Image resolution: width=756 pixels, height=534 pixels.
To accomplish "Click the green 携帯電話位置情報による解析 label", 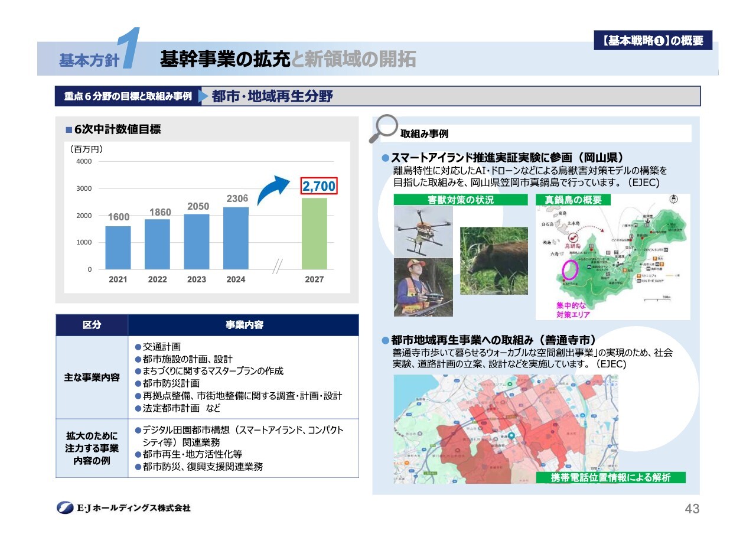I will pos(611,477).
